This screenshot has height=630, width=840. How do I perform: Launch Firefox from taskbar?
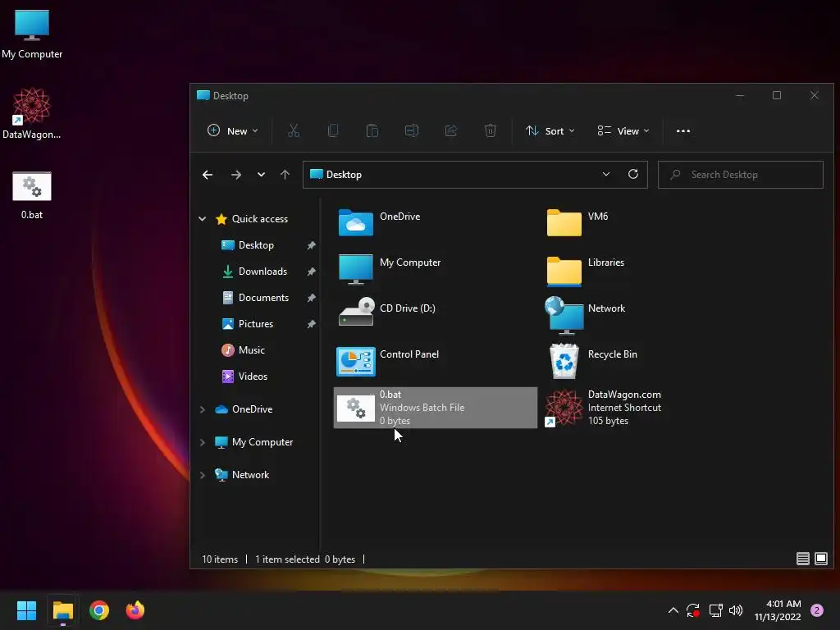point(135,610)
